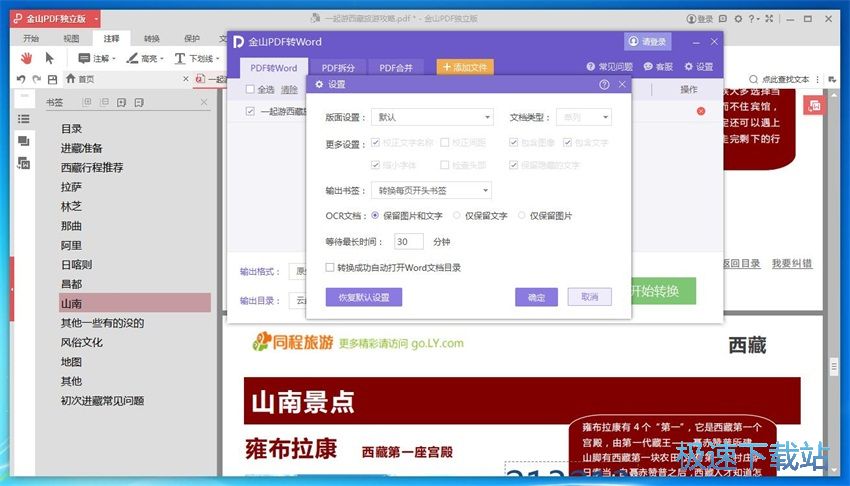Viewport: 850px width, 486px height.
Task: Click expand all bookmarks icon
Action: click(87, 102)
